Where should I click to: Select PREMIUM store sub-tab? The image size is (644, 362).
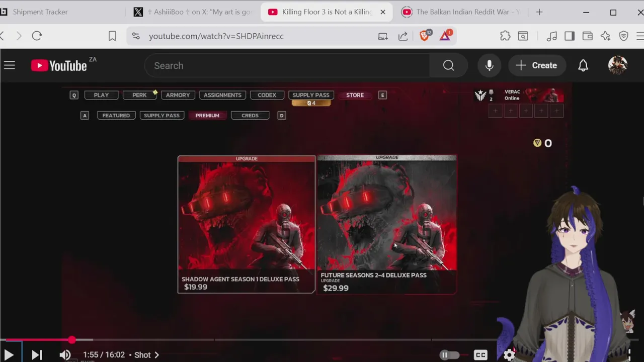(x=207, y=116)
